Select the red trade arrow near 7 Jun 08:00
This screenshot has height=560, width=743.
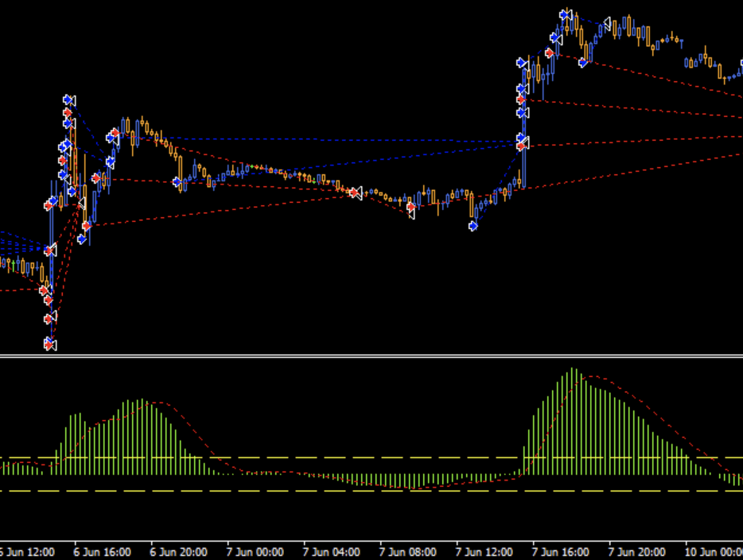(410, 208)
